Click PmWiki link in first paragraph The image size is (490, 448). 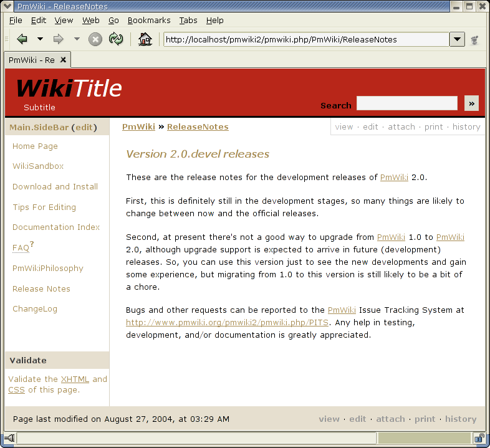click(394, 178)
